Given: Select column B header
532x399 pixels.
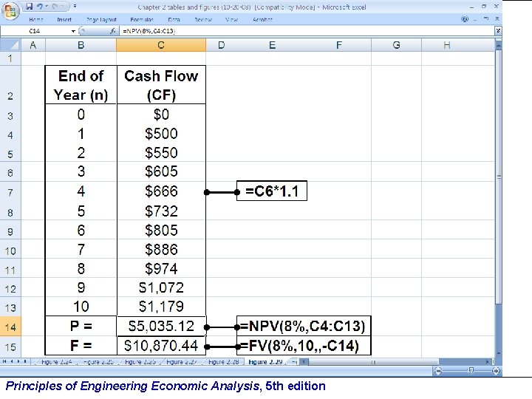Looking at the screenshot, I should pyautogui.click(x=81, y=45).
